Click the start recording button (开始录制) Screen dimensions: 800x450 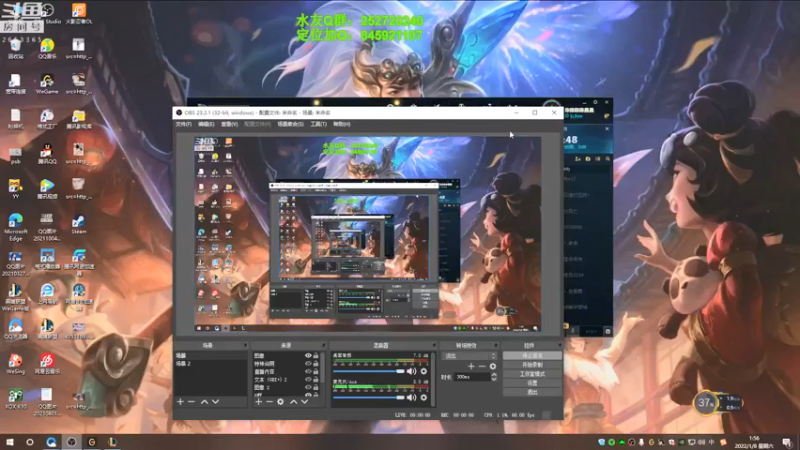532,365
